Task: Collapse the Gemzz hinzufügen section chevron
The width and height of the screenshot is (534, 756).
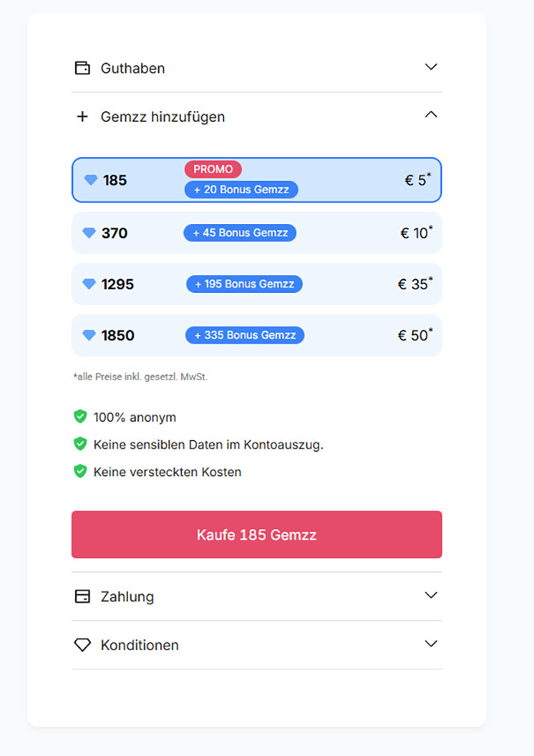Action: point(431,115)
